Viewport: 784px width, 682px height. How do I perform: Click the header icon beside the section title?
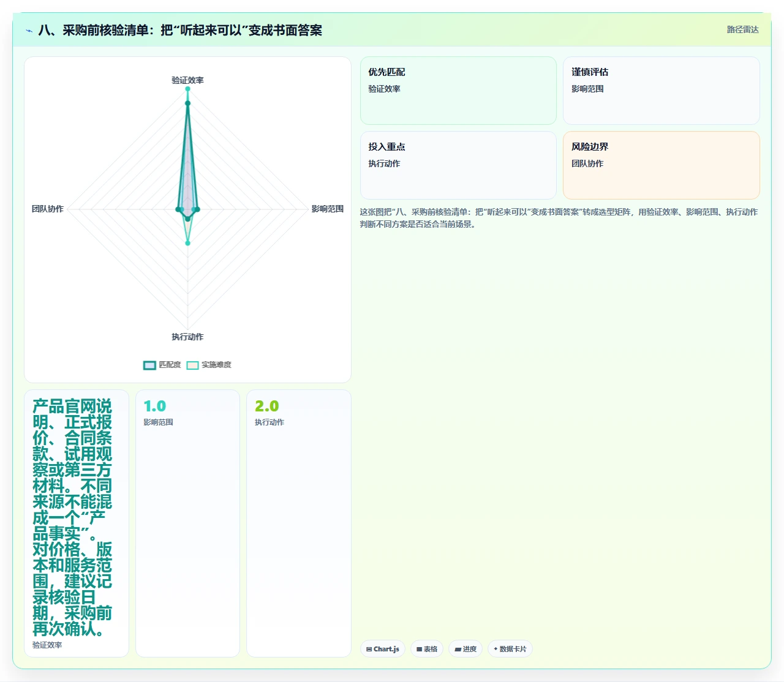click(x=29, y=31)
